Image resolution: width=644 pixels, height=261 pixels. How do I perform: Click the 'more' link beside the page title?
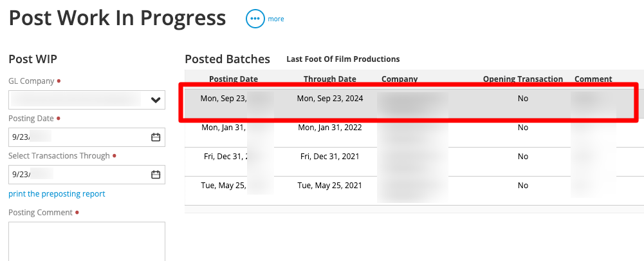click(275, 19)
